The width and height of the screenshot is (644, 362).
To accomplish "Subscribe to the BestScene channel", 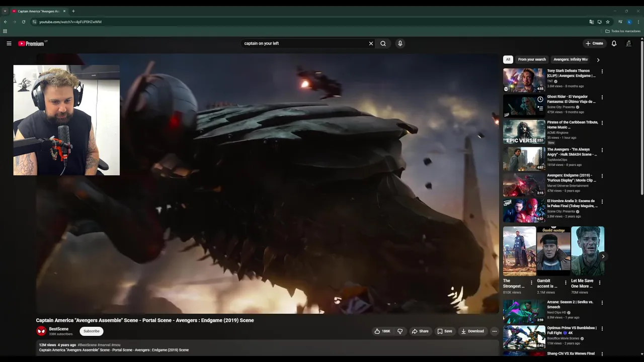I will point(92,331).
